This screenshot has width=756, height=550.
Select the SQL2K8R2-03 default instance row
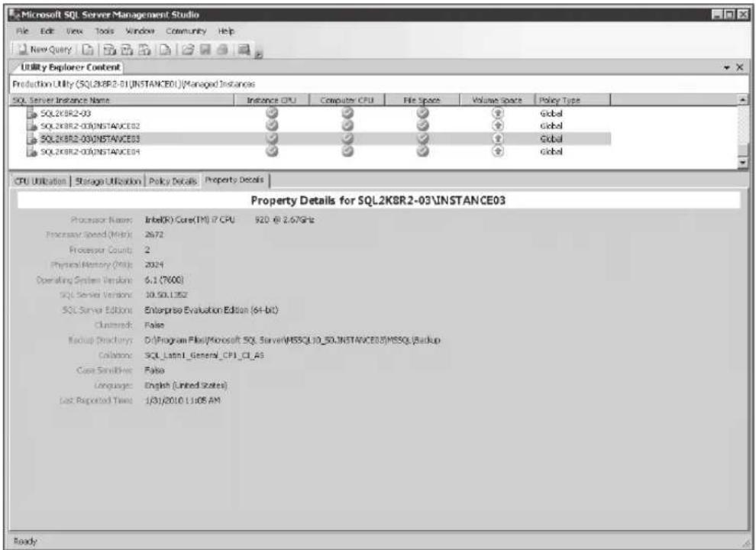point(318,113)
